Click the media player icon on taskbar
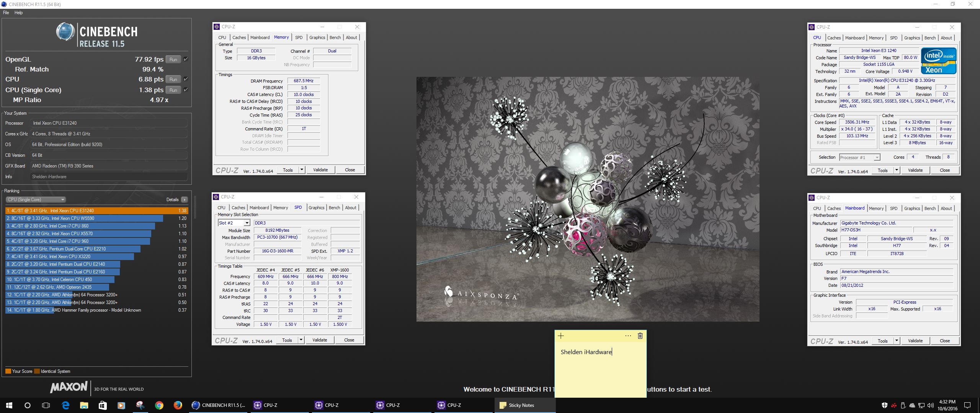This screenshot has width=980, height=413. point(121,405)
